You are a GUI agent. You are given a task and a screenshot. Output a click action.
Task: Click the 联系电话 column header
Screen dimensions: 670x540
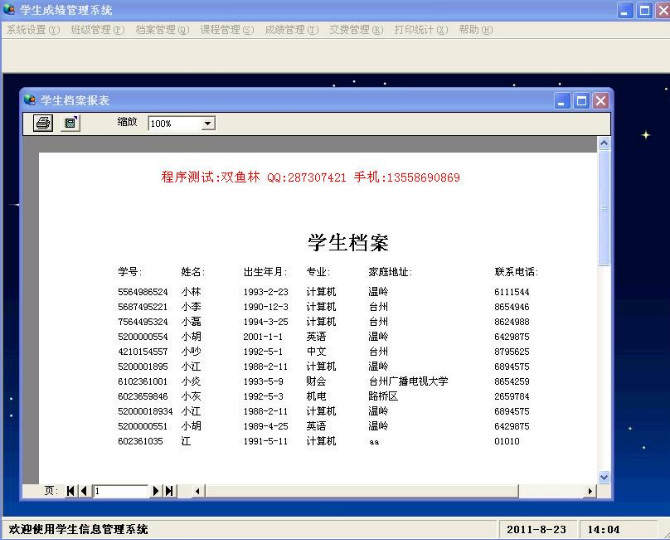pyautogui.click(x=516, y=272)
